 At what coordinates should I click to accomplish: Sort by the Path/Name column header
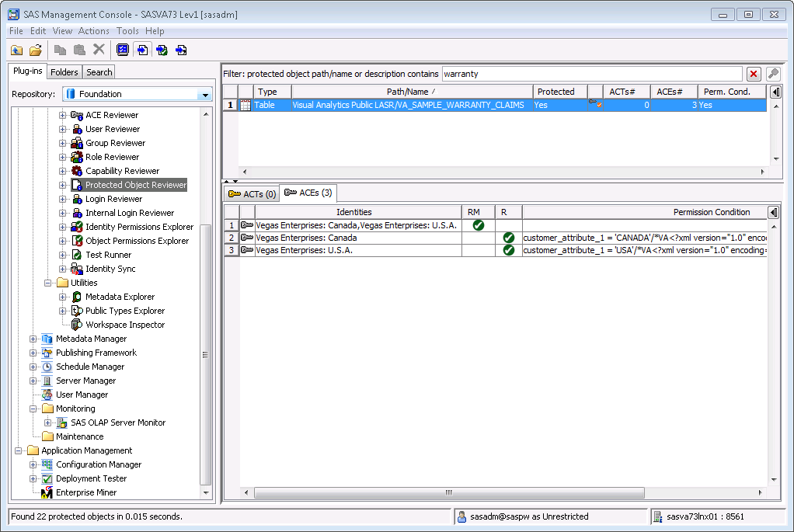coord(413,92)
